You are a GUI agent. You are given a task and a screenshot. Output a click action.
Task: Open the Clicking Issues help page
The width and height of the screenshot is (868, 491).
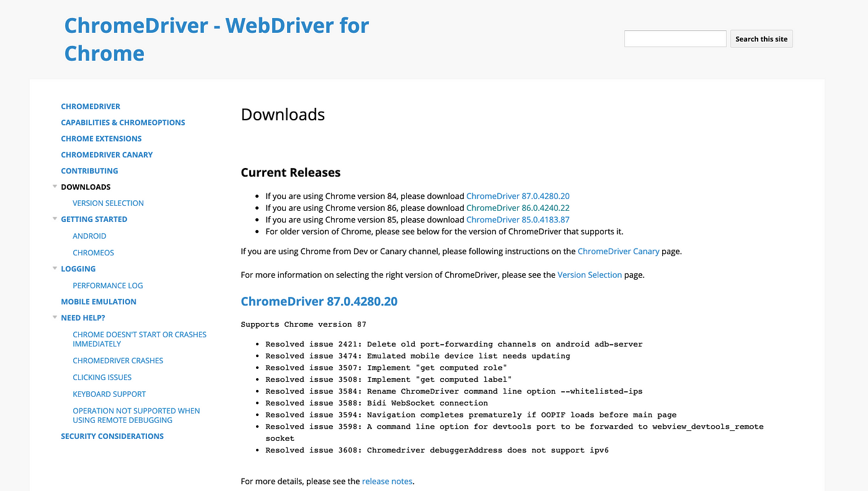[x=102, y=378]
